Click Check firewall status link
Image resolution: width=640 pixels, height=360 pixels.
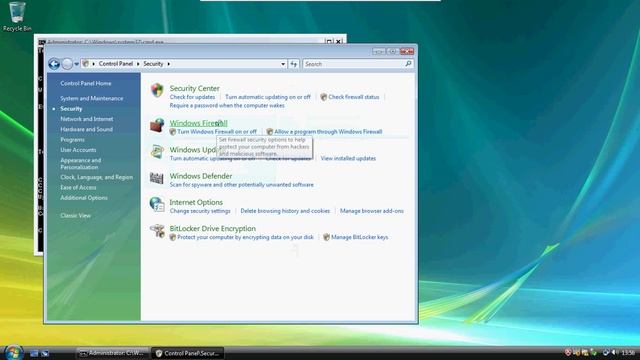(353, 97)
